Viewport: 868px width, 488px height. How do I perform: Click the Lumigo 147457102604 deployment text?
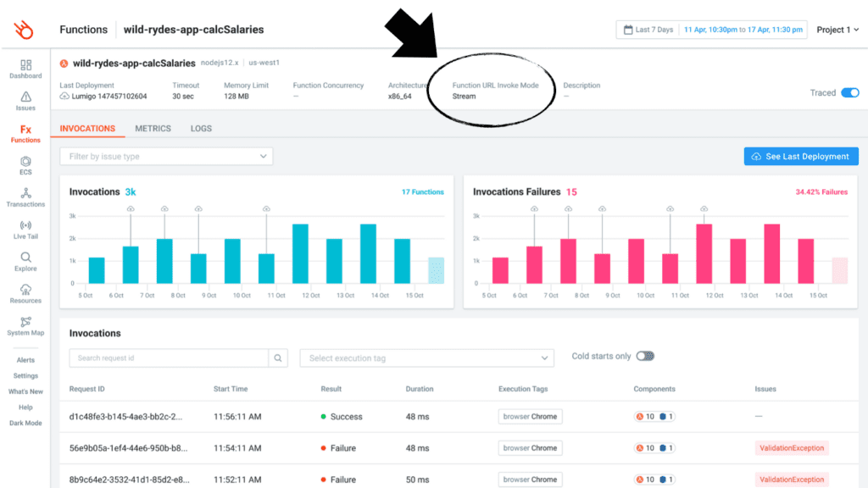[109, 97]
